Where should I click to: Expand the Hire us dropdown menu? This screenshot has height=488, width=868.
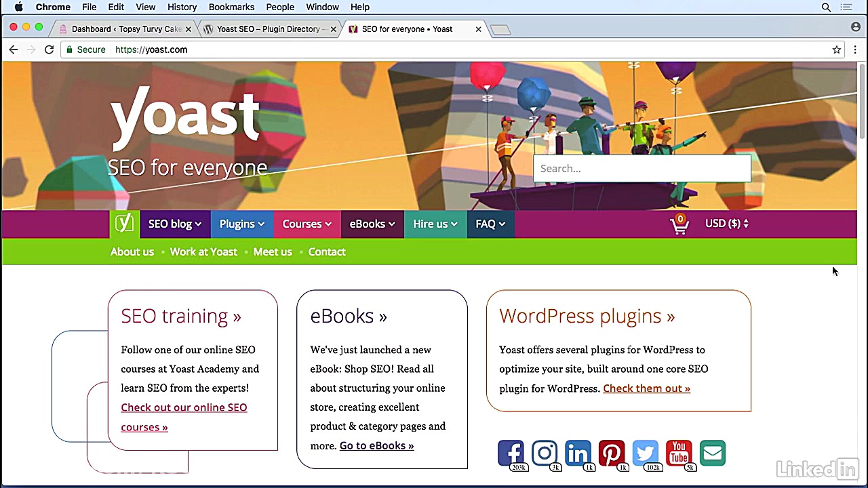point(435,224)
